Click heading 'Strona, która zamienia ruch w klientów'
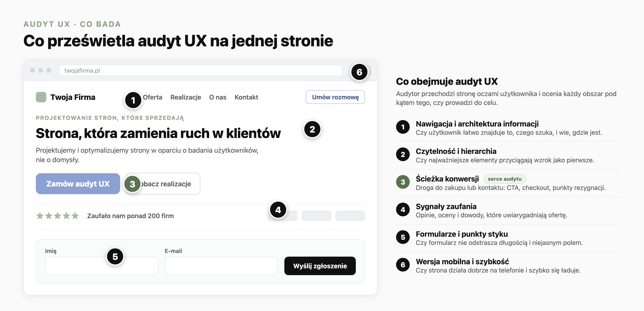The height and width of the screenshot is (311, 644). tap(158, 133)
